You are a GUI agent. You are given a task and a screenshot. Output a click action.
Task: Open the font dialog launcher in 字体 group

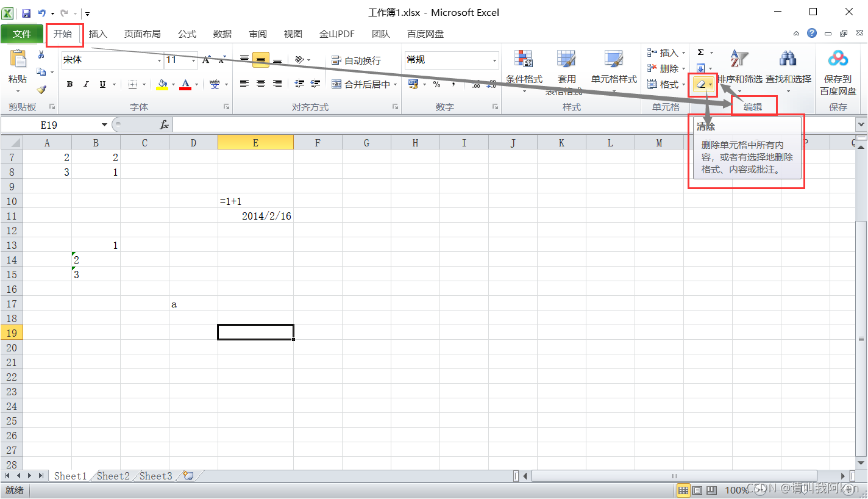click(227, 107)
